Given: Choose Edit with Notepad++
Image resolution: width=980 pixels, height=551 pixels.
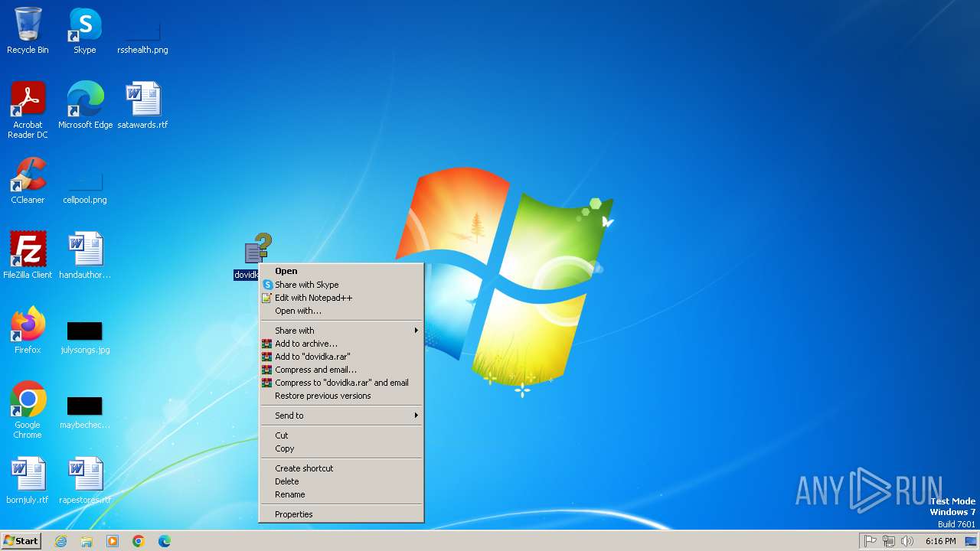Looking at the screenshot, I should 341,298.
